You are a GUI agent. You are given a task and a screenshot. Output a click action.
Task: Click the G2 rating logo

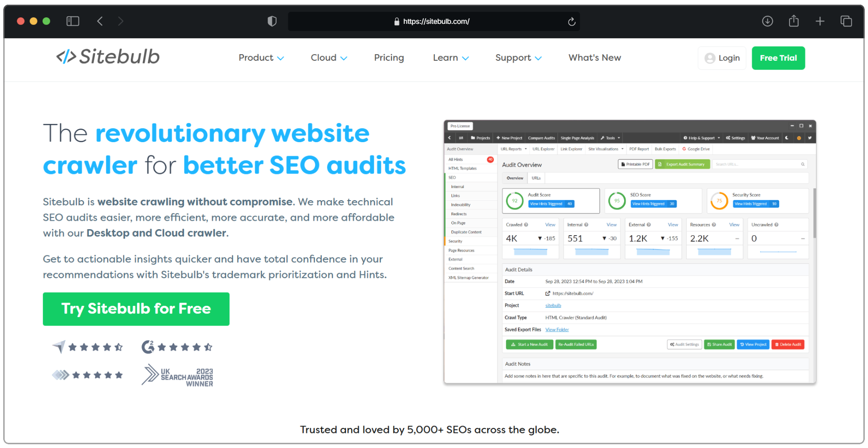[148, 347]
